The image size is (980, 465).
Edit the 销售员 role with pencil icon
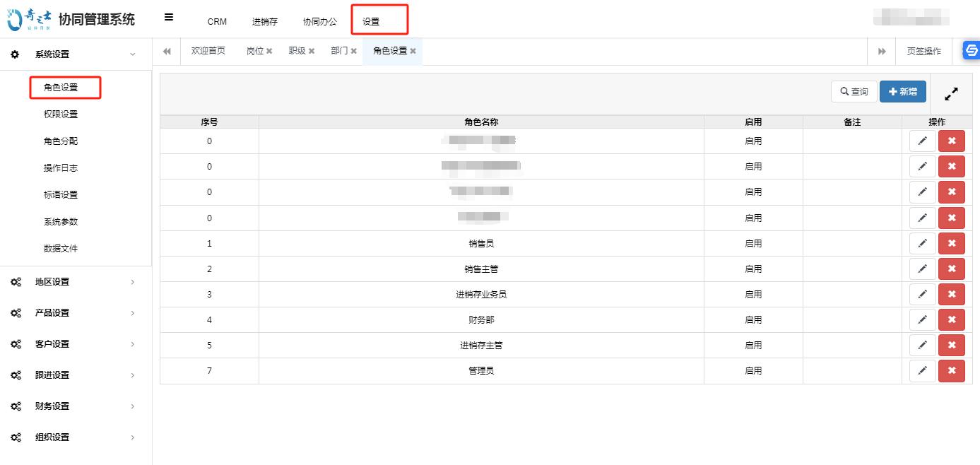tap(922, 243)
